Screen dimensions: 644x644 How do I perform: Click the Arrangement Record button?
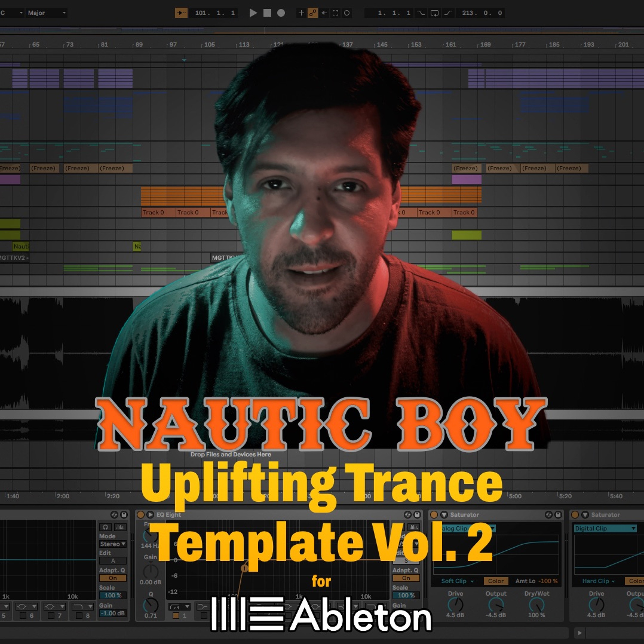tap(281, 13)
